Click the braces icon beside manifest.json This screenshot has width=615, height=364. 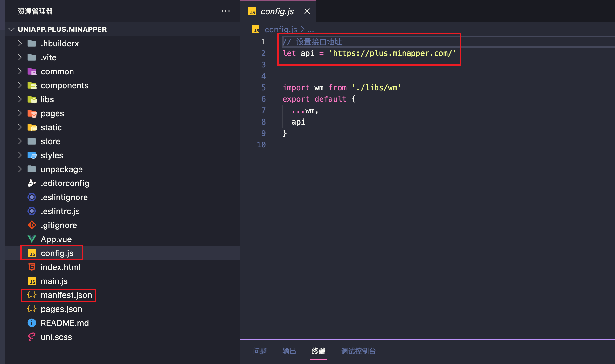click(32, 295)
